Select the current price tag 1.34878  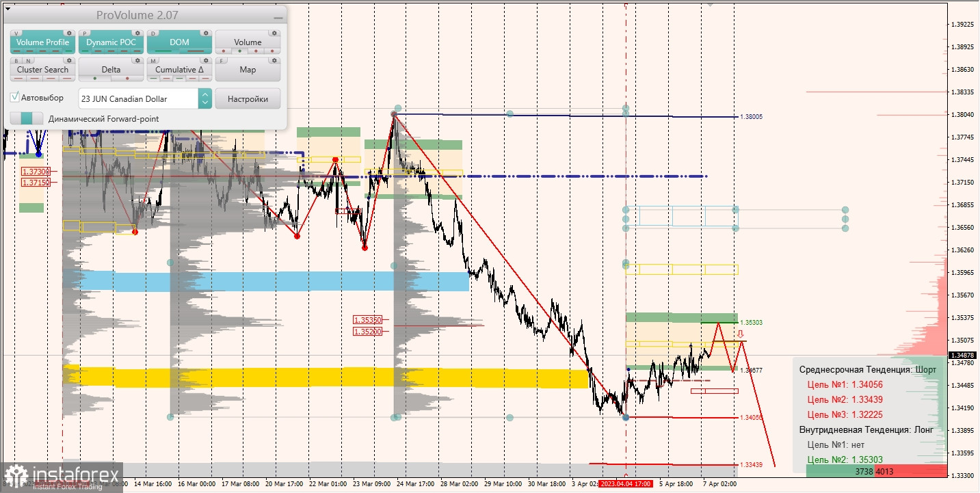[962, 355]
